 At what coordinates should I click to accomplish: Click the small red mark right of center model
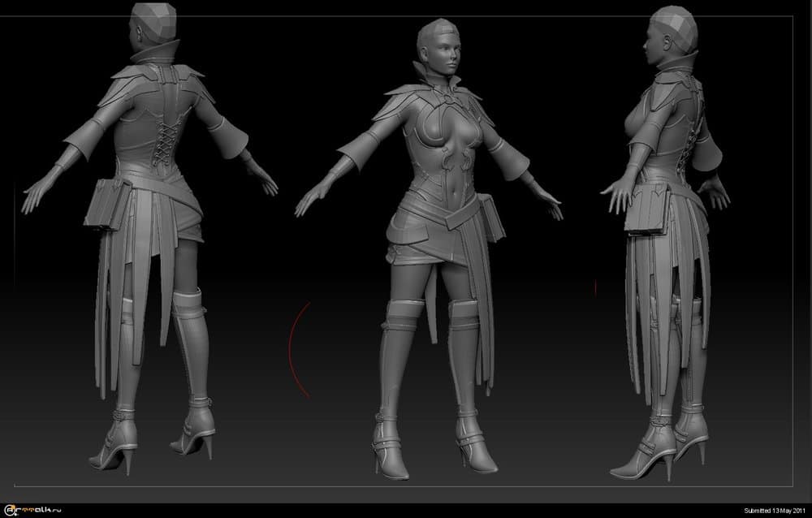click(595, 287)
